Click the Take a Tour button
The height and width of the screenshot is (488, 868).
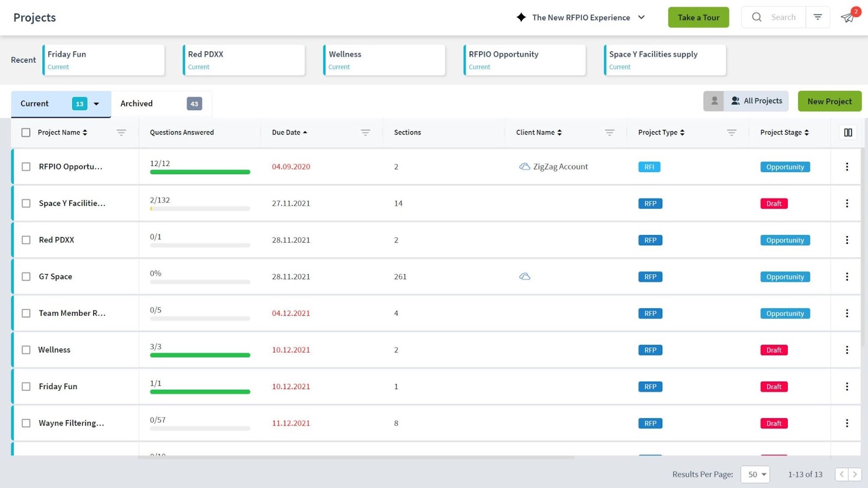point(698,17)
